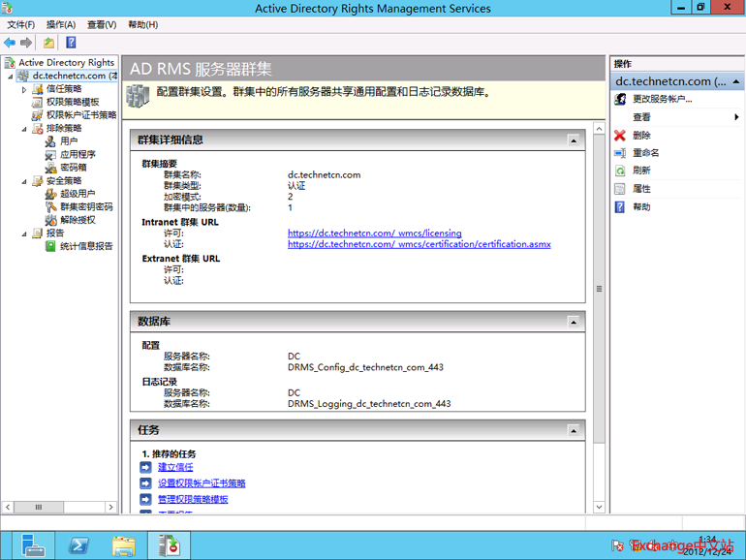This screenshot has width=746, height=560.
Task: Click 更改服务帐户 in the Actions pane
Action: pyautogui.click(x=663, y=99)
